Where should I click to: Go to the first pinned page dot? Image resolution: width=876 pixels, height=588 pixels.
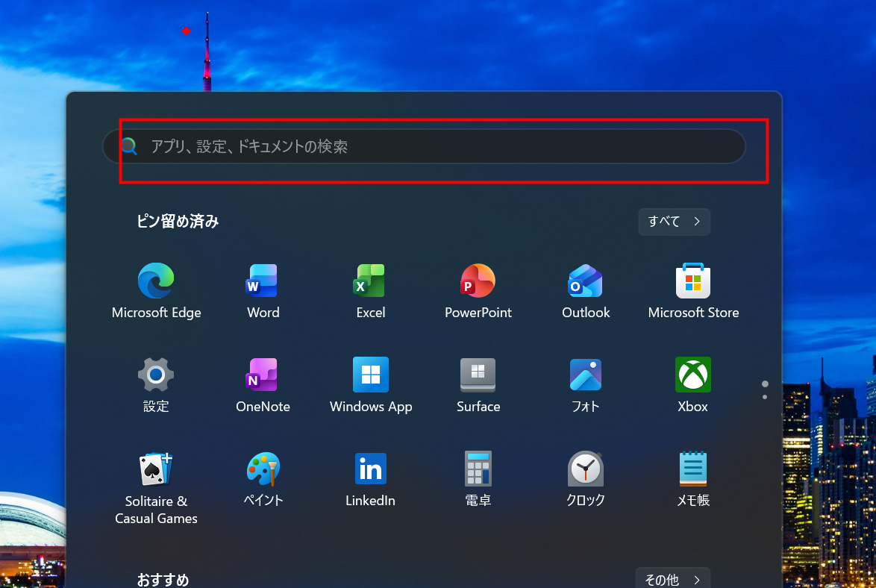click(x=765, y=384)
